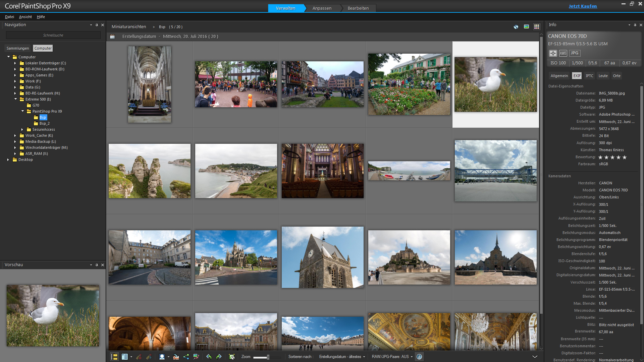Screen dimensions: 644x362
Task: Collapse the PaintShop Pro X9 folder
Action: point(22,111)
